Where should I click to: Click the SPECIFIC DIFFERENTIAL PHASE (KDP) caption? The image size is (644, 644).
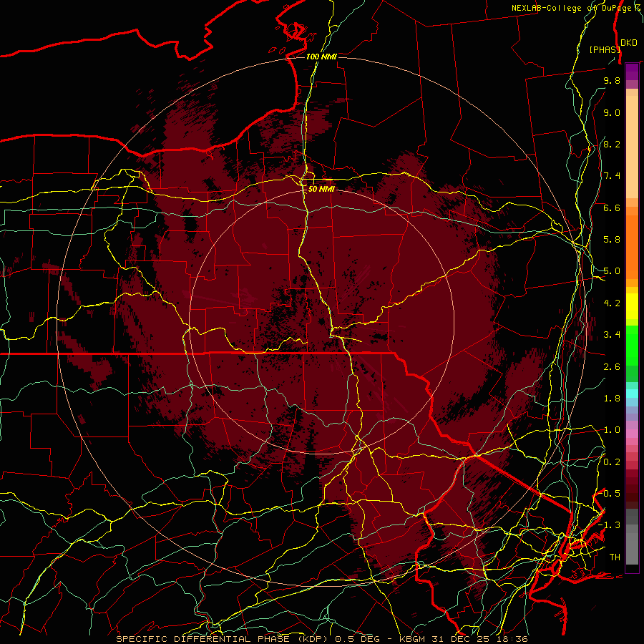[220, 639]
